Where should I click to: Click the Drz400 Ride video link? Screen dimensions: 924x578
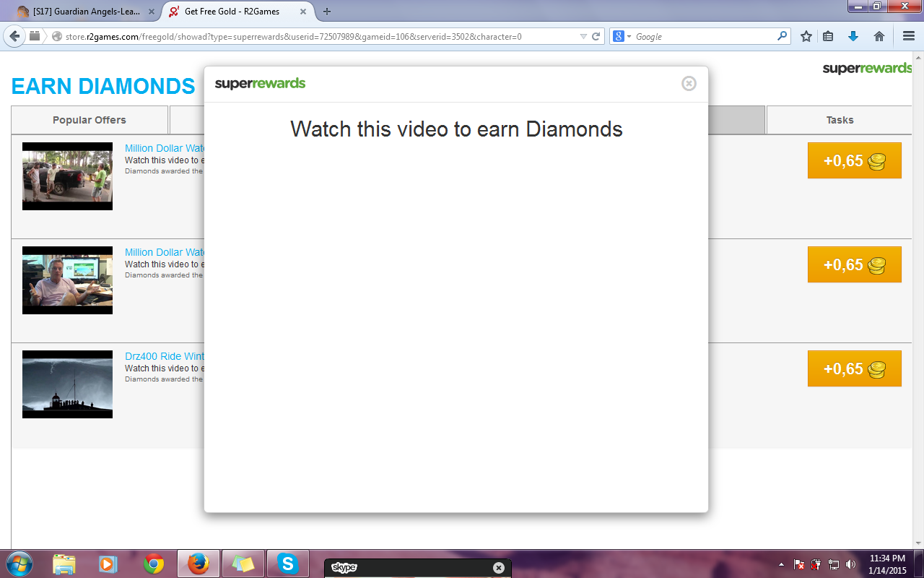point(165,356)
